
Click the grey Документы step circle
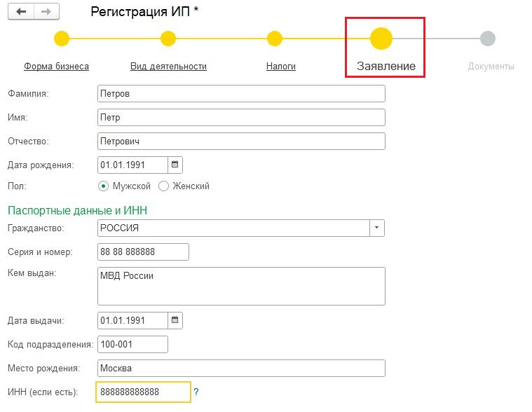coord(488,39)
